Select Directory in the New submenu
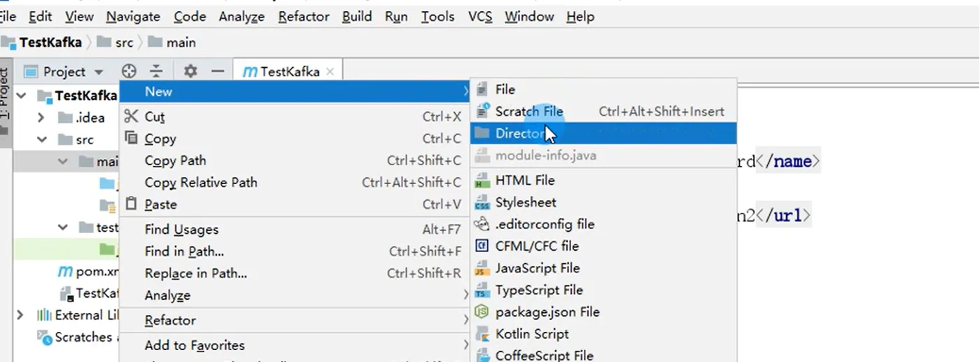 pos(519,133)
